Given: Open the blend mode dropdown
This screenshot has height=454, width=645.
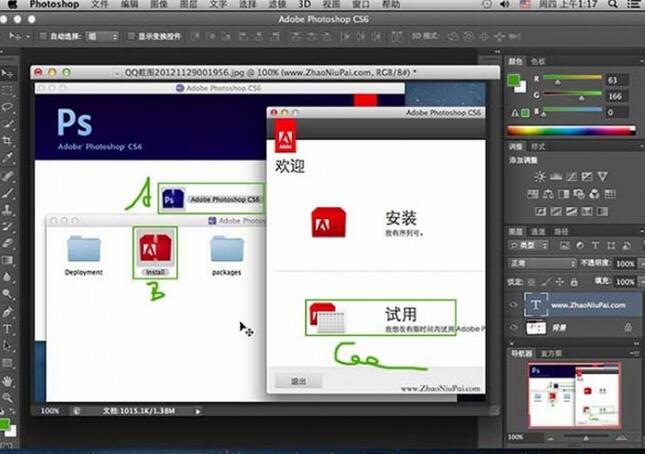Looking at the screenshot, I should pos(542,263).
